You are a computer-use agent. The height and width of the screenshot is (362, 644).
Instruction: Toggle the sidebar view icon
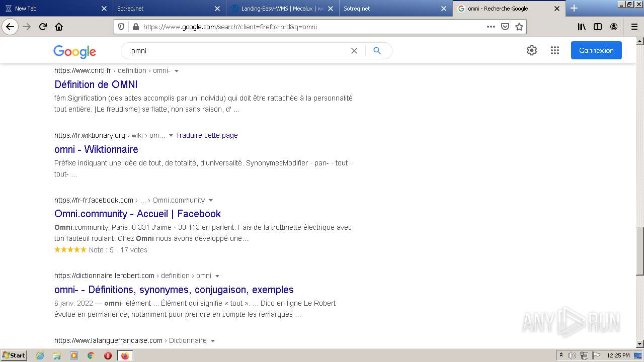pyautogui.click(x=598, y=27)
